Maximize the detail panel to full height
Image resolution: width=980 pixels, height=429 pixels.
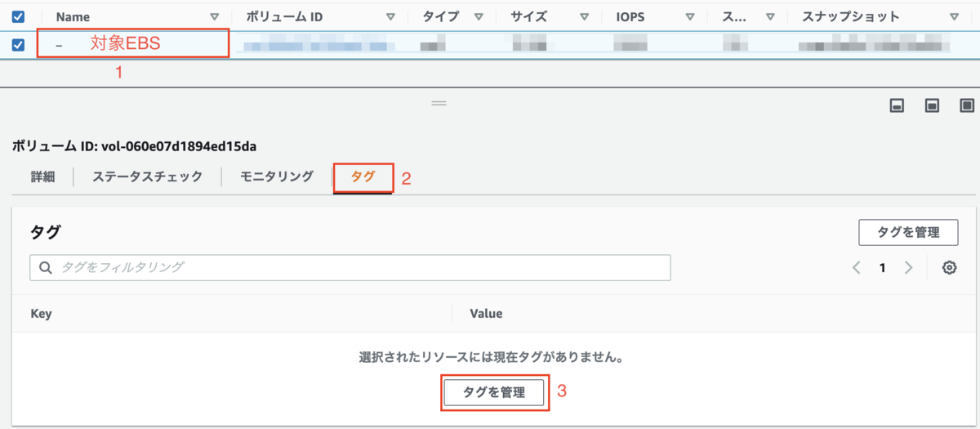point(967,105)
